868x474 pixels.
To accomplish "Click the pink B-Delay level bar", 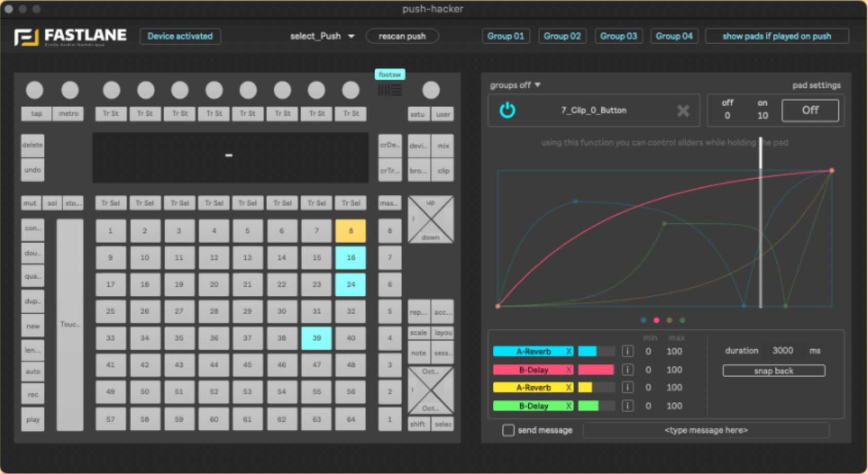I will [x=596, y=369].
